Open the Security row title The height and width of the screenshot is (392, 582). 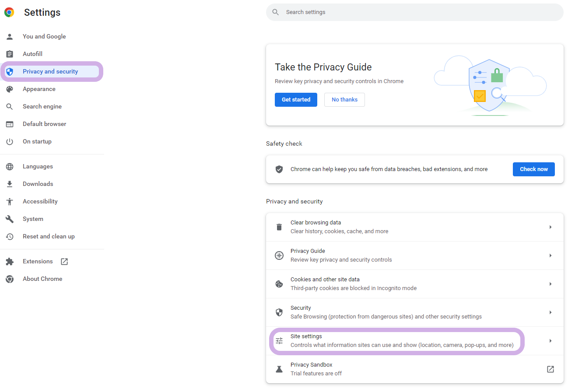[301, 308]
